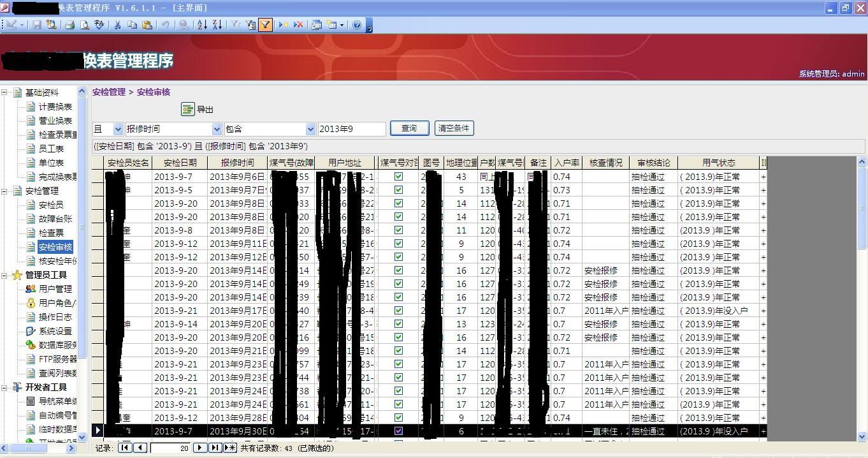Select 安检员 in the navigation tree
Viewport: 868px width, 458px height.
[51, 205]
